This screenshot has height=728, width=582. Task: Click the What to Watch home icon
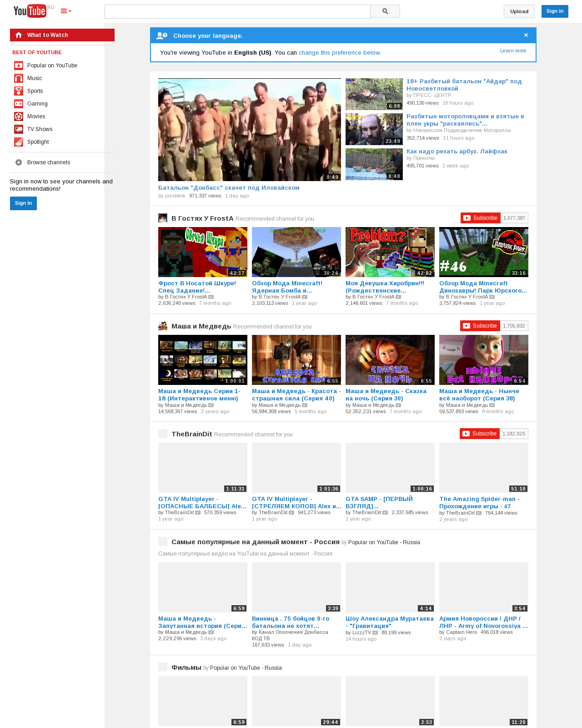coord(19,35)
